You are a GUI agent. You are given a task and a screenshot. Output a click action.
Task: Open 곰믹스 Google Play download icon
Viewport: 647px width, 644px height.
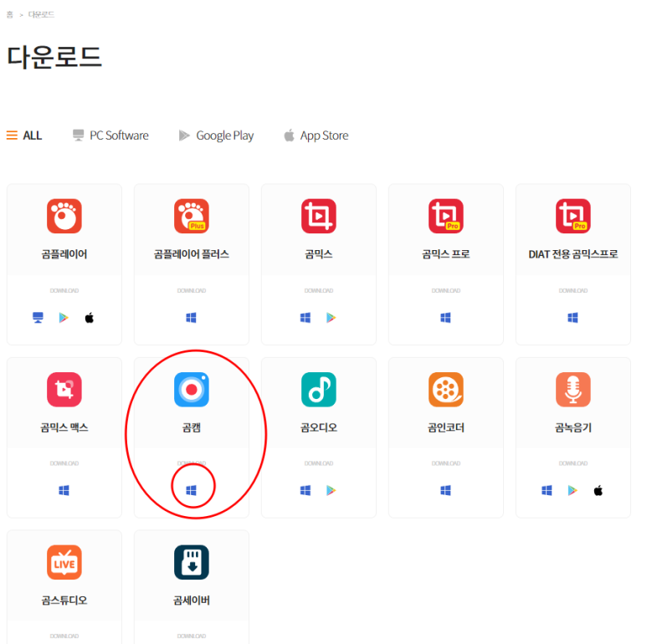331,318
